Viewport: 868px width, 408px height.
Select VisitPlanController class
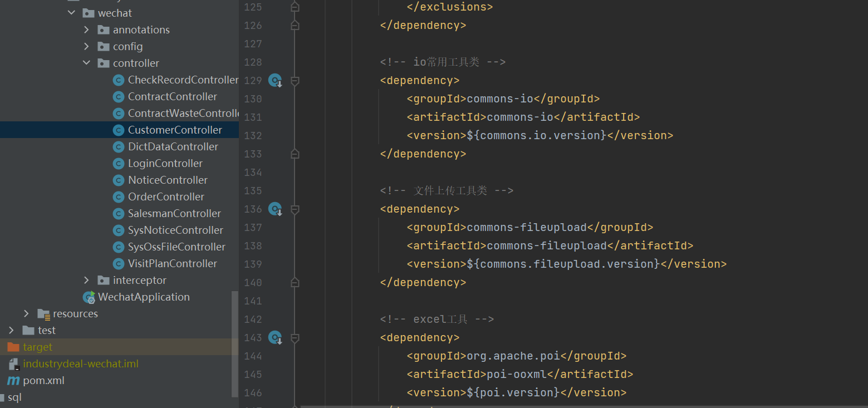coord(173,263)
